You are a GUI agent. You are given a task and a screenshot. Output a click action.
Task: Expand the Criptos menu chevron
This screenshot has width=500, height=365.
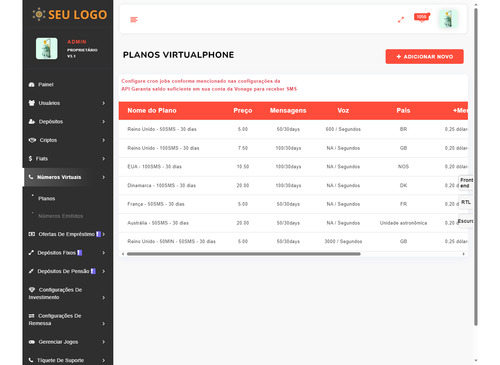coord(104,140)
